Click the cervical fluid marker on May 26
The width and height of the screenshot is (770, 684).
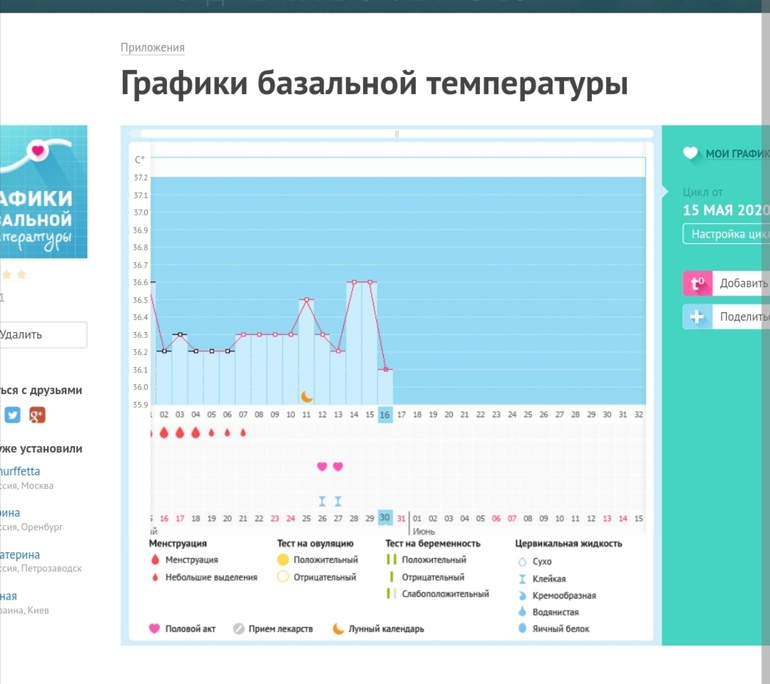tap(322, 501)
